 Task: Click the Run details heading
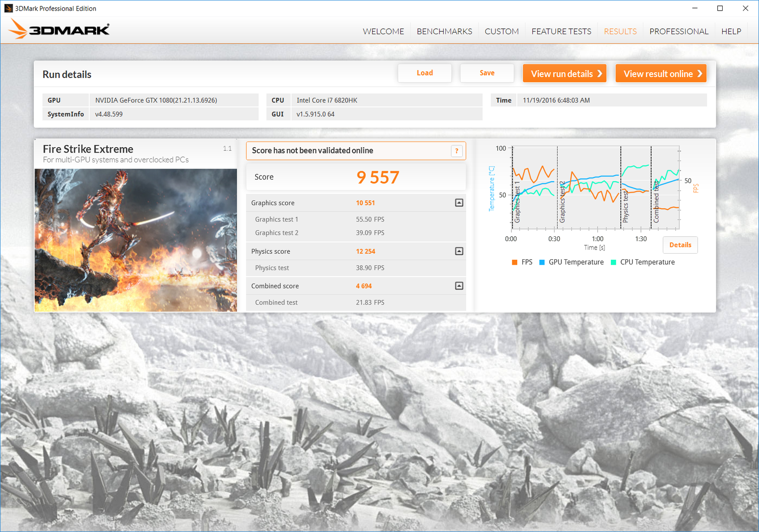click(x=67, y=74)
